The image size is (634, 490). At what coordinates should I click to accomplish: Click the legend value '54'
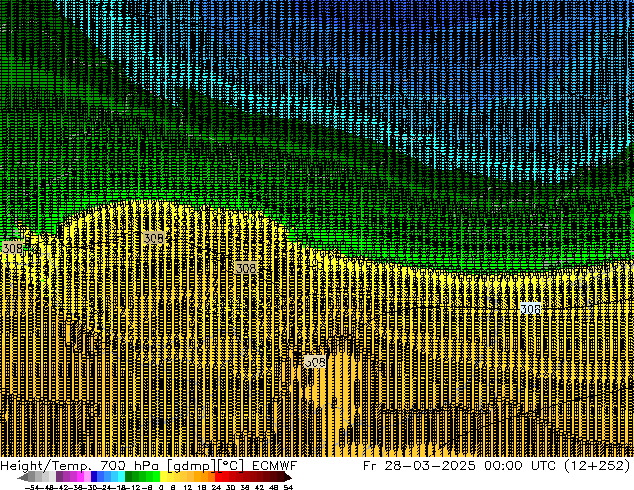coord(288,487)
